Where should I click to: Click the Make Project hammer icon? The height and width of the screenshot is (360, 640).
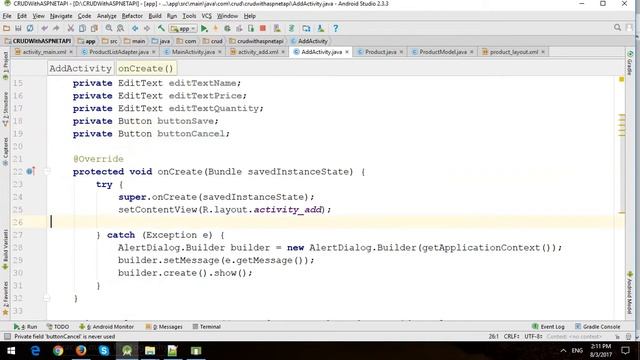click(161, 28)
